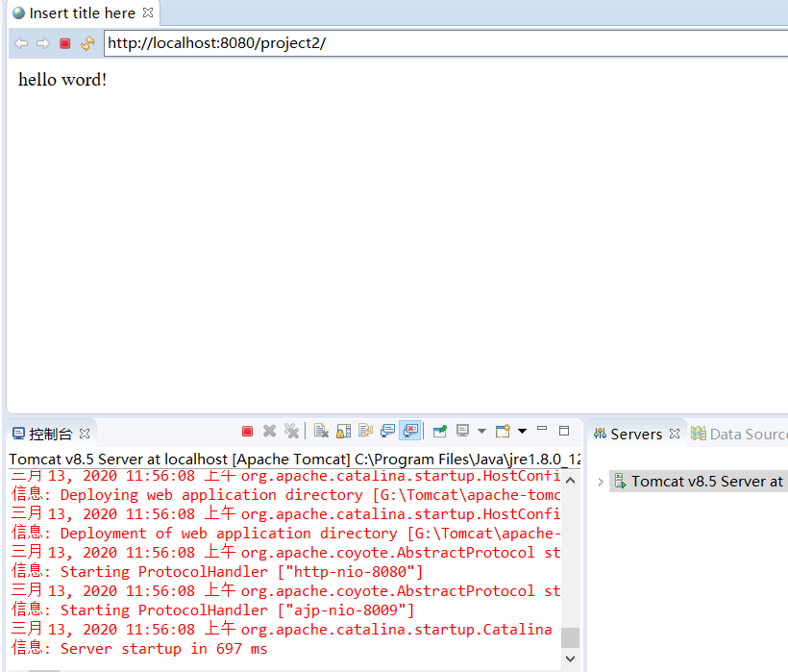The image size is (788, 672).
Task: Switch to the Data Source tab
Action: click(739, 434)
